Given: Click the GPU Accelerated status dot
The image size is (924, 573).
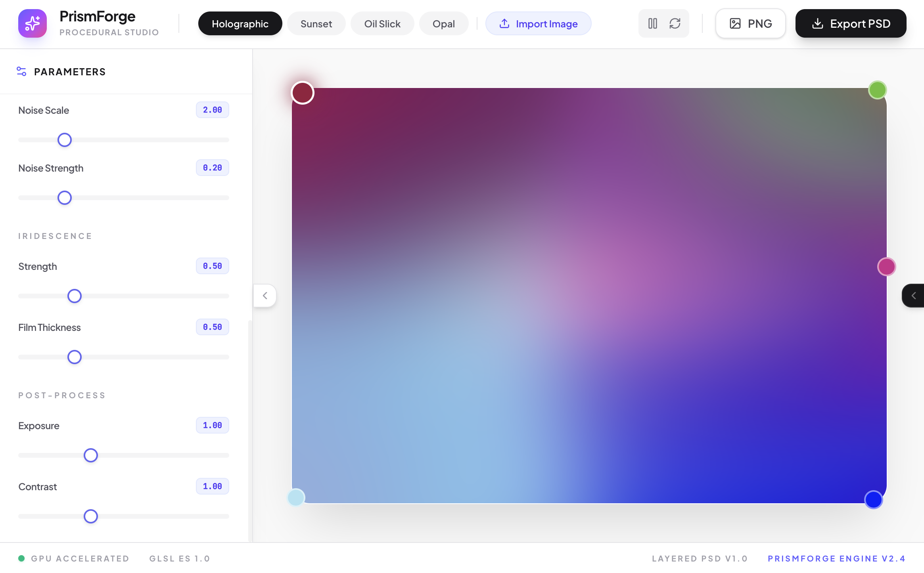Looking at the screenshot, I should tap(22, 558).
